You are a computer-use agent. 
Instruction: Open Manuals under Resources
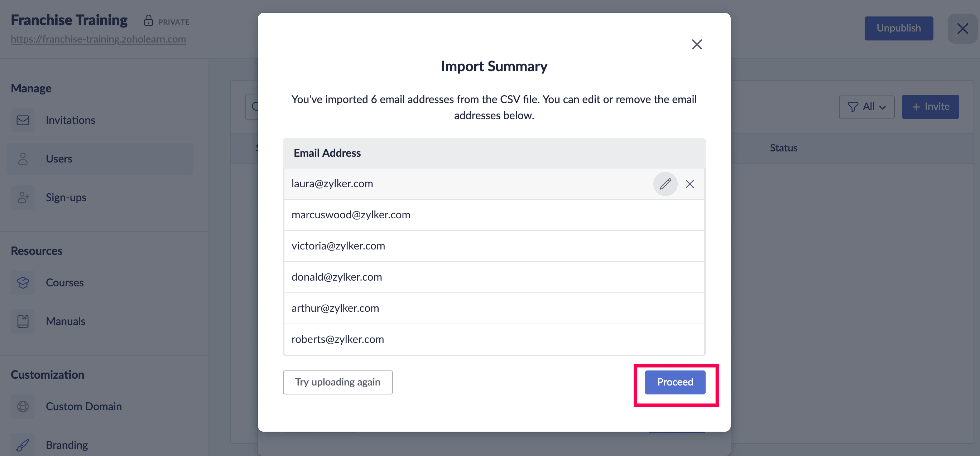click(66, 321)
